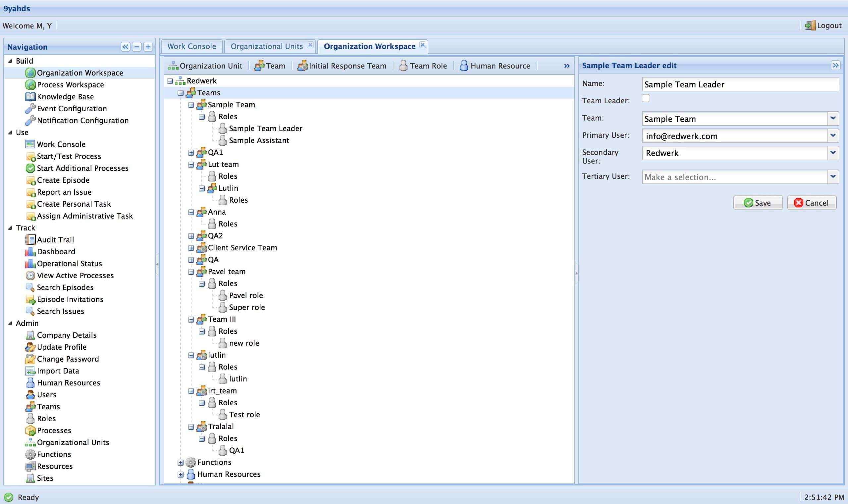Click the Team toolbar icon
848x504 pixels.
click(x=259, y=66)
